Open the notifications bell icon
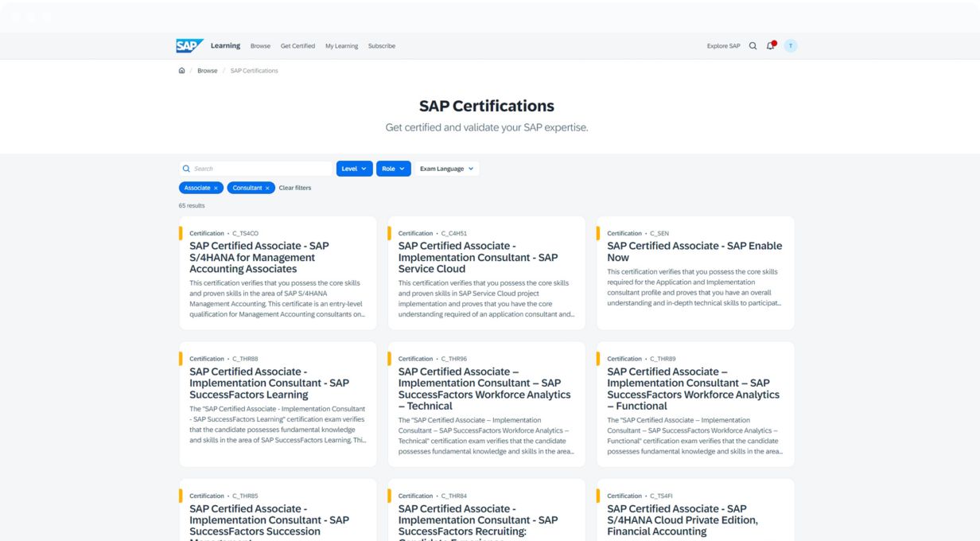Screen dimensions: 980x541 click(770, 46)
